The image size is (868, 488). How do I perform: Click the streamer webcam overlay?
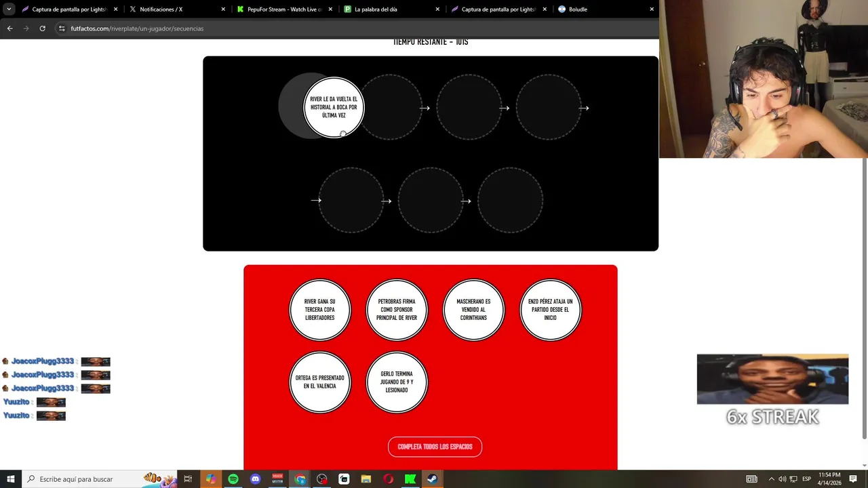[x=764, y=79]
